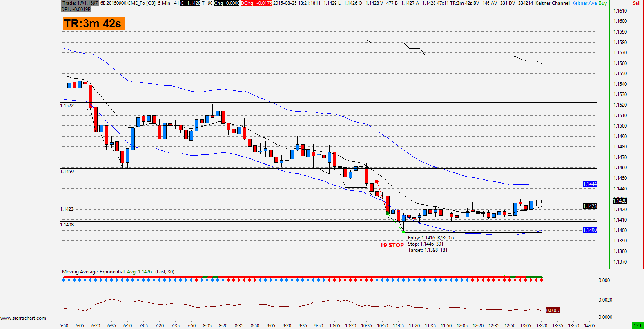Click the blue 1.1400 price marker
Viewport: 644px width, 329px height.
[x=590, y=230]
